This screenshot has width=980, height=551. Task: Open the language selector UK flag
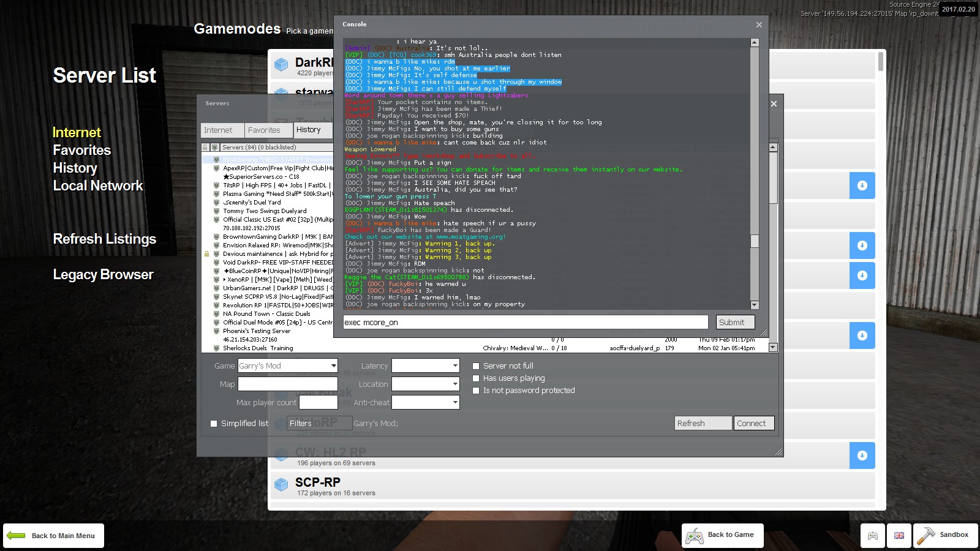899,536
